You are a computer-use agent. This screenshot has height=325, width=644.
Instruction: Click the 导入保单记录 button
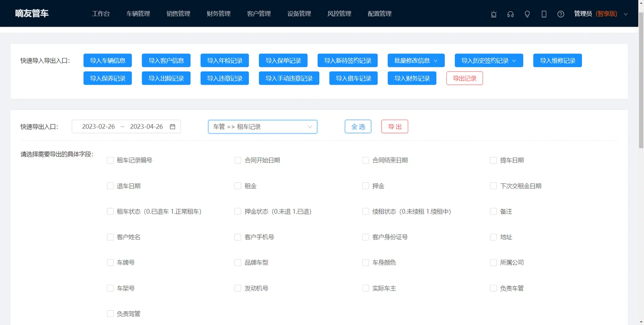pos(283,60)
